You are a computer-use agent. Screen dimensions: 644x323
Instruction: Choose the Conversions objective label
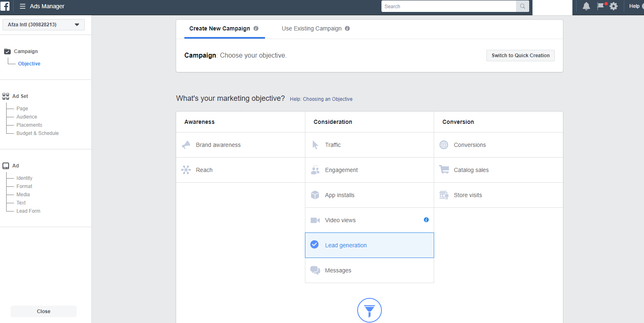[x=470, y=145]
